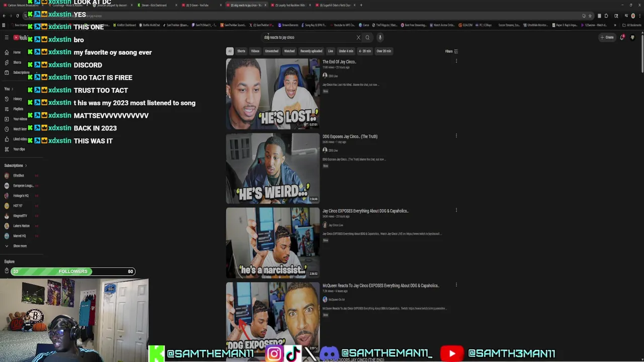Screen dimensions: 644x362
Task: Select the Over 20 min chip
Action: coord(383,51)
